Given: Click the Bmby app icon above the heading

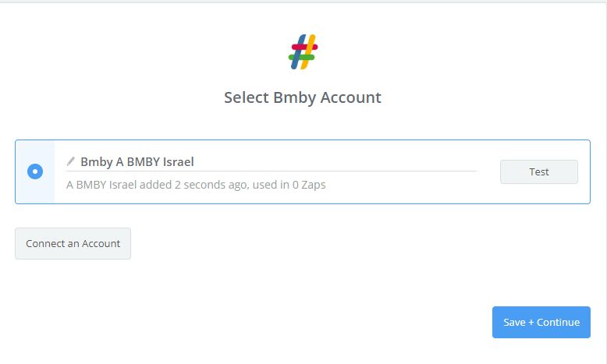Looking at the screenshot, I should (303, 52).
